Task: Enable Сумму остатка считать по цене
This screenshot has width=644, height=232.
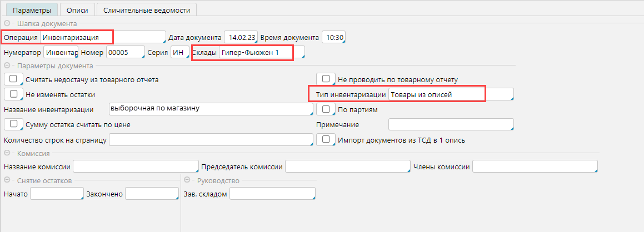Action: tap(13, 124)
